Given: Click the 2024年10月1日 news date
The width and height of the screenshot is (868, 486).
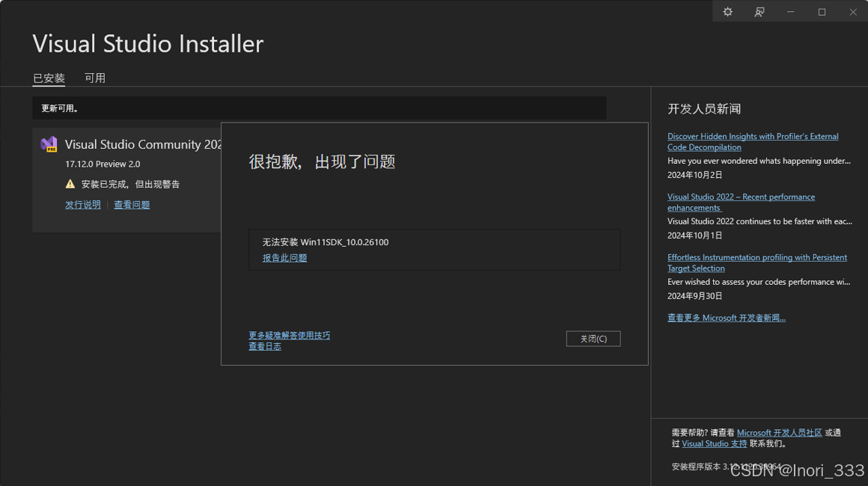Looking at the screenshot, I should (694, 236).
